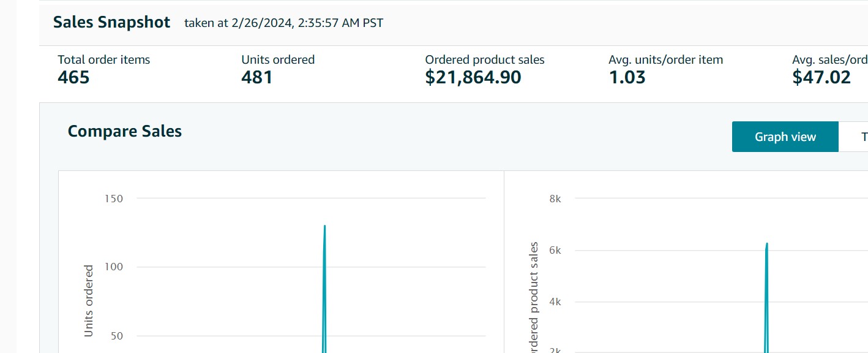This screenshot has width=868, height=353.
Task: Click the 6k label on sales chart
Action: point(555,250)
